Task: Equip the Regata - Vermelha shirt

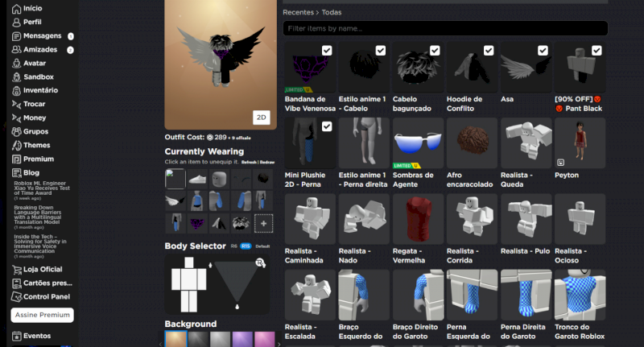Action: [x=418, y=219]
